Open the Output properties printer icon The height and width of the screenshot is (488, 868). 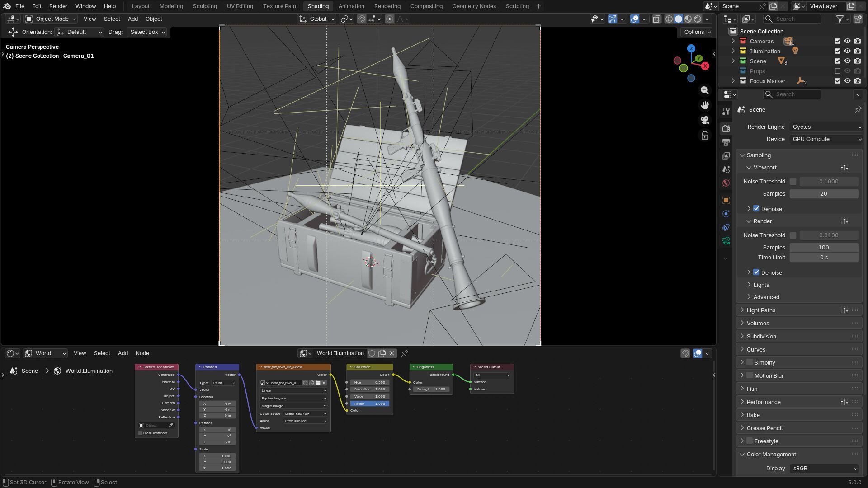click(x=726, y=142)
